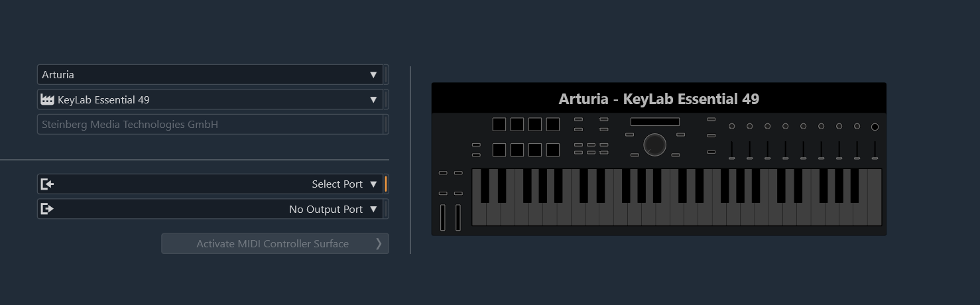Open the No Output Port dropdown
Image resolution: width=980 pixels, height=305 pixels.
210,209
